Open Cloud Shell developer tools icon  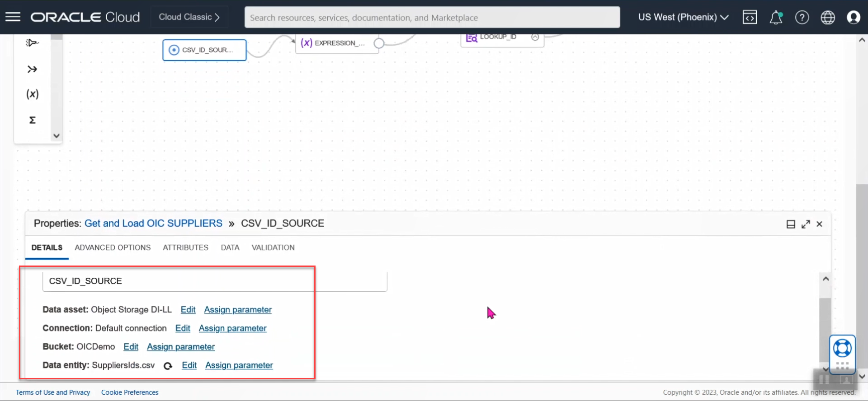point(750,17)
